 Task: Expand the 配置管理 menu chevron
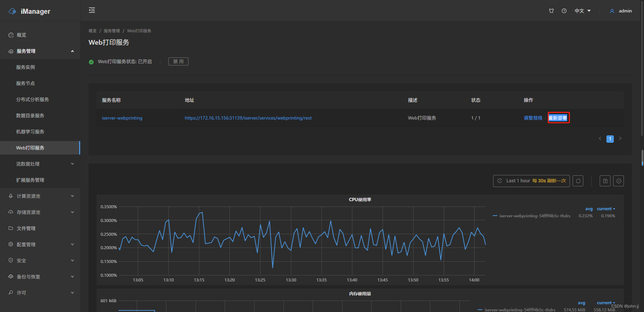pyautogui.click(x=72, y=244)
